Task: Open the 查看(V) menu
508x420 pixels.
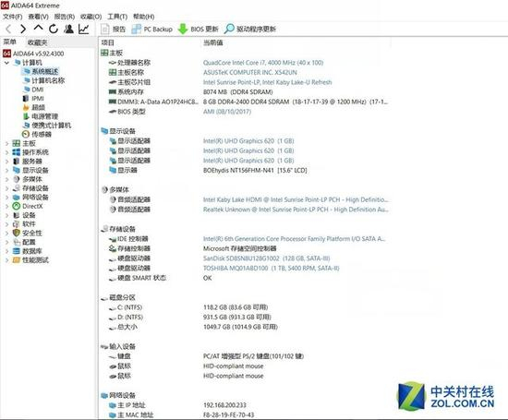Action: click(38, 17)
